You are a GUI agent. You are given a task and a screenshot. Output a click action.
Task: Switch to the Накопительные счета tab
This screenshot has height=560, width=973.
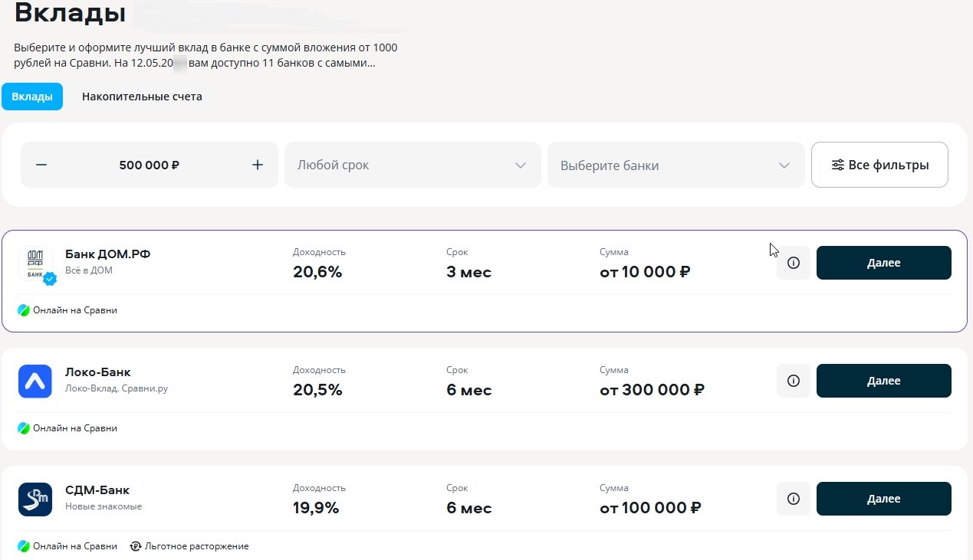[142, 97]
